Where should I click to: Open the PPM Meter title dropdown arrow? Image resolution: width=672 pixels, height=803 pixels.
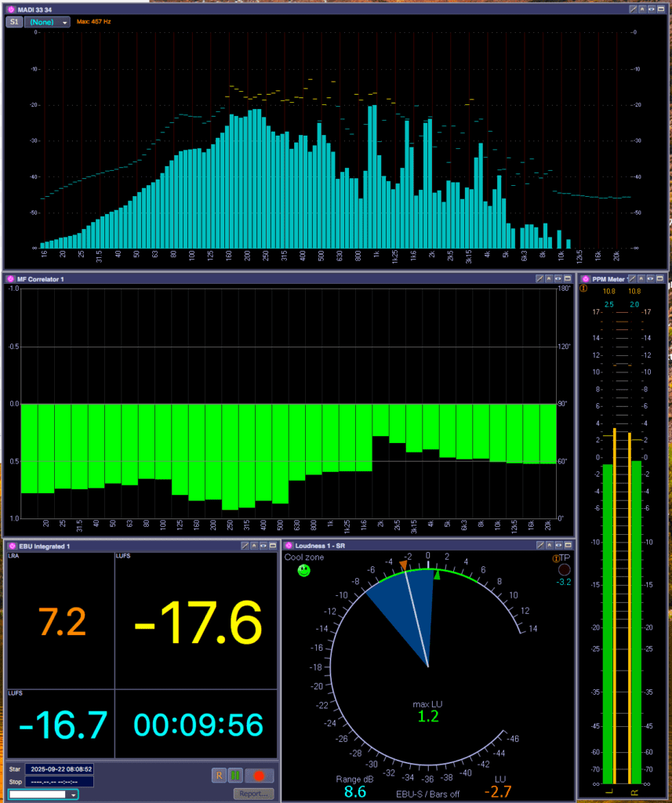coord(628,278)
